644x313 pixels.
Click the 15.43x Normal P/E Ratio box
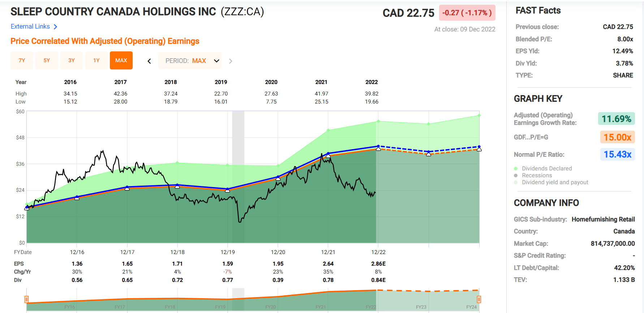click(617, 155)
